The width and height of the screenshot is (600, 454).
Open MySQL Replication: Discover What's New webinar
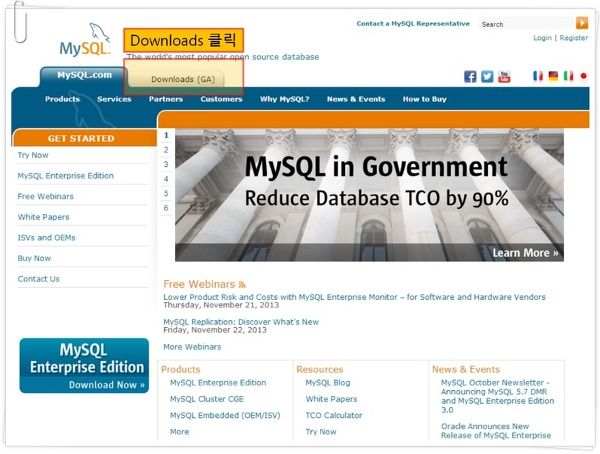241,322
